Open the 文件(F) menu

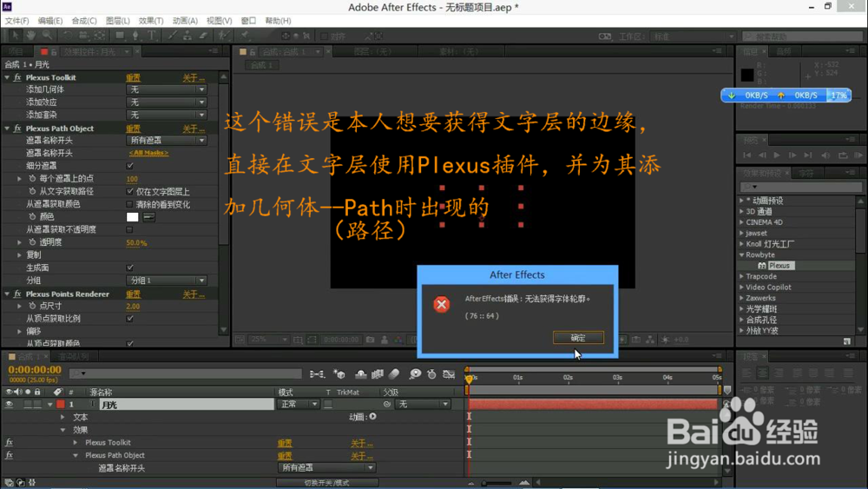(x=16, y=21)
